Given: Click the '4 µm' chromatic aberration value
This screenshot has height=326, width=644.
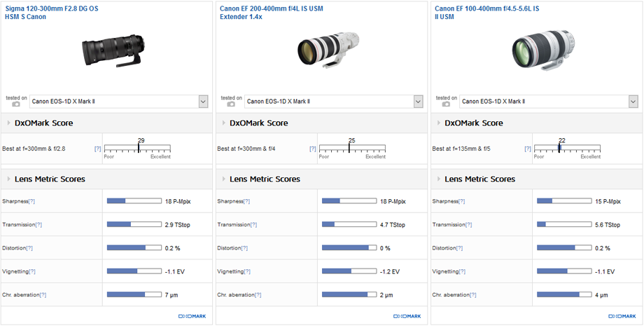Looking at the screenshot, I should pyautogui.click(x=602, y=295).
